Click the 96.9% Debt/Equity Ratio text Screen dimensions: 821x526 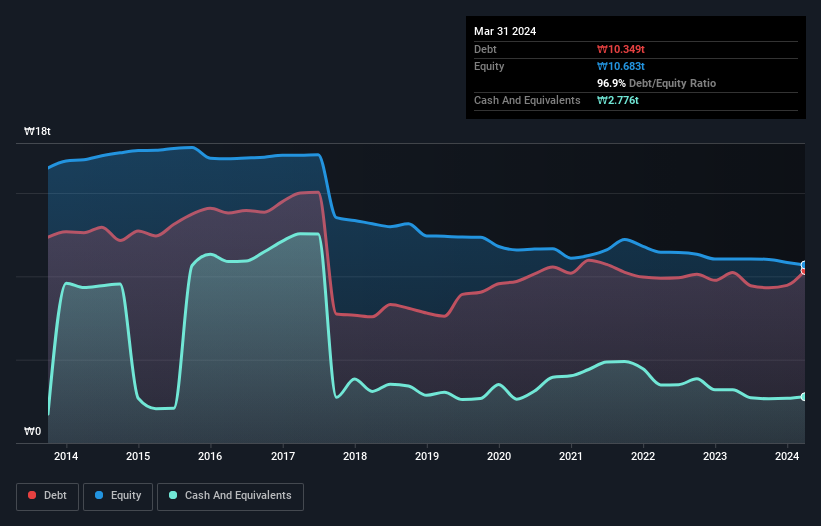pos(657,83)
